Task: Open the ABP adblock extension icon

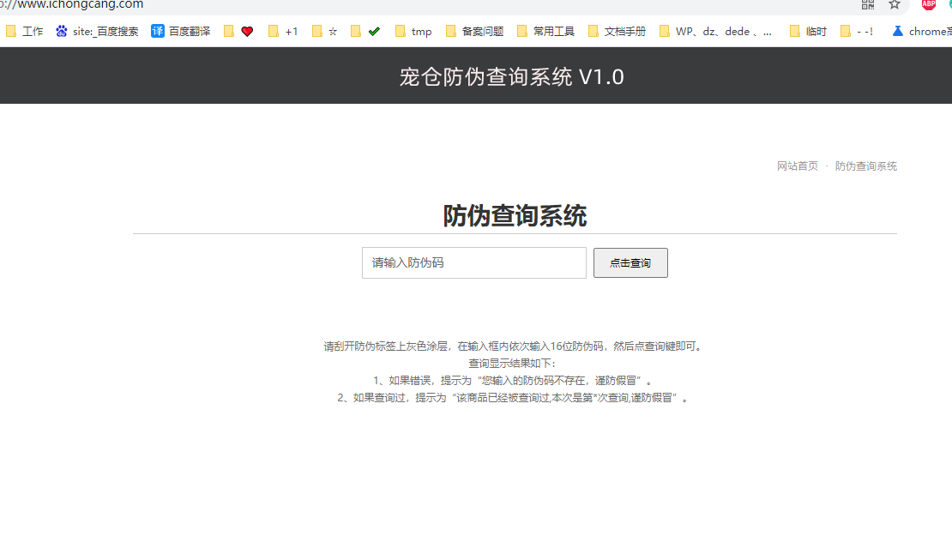Action: click(x=929, y=4)
